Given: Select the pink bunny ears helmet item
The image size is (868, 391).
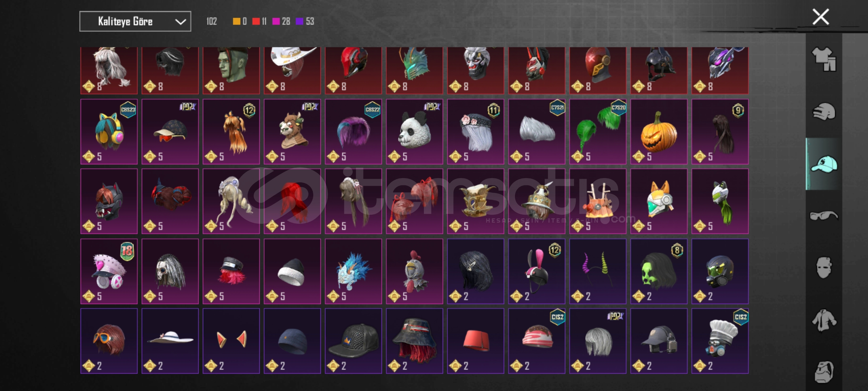Looking at the screenshot, I should point(537,271).
